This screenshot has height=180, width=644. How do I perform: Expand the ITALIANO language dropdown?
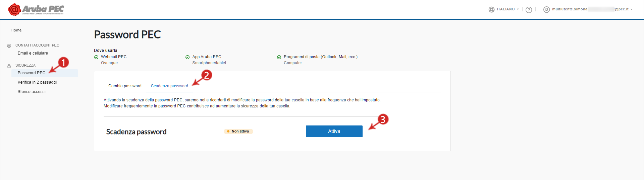tap(508, 9)
